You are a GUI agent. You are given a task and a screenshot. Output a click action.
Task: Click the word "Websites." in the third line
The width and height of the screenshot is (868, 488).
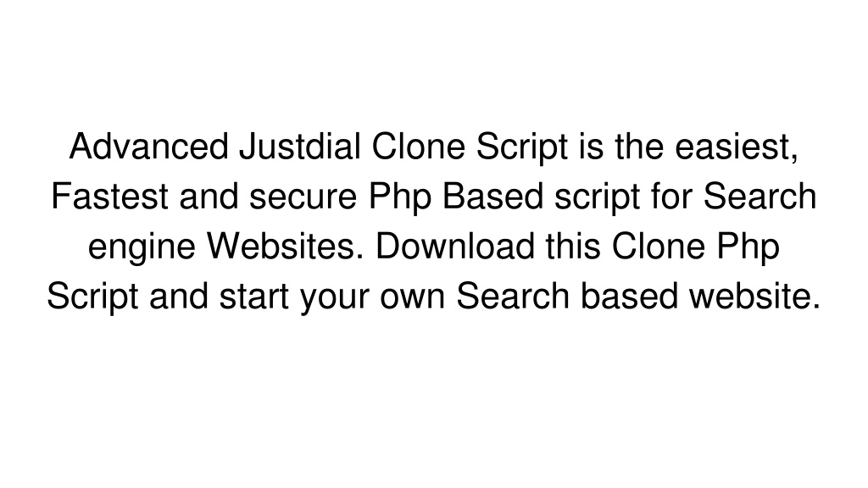point(286,247)
